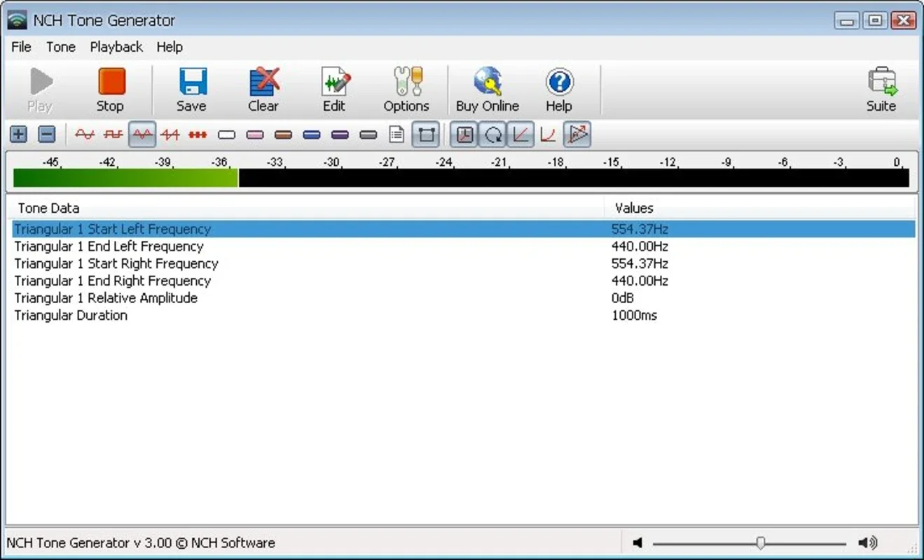Select the square wave tone icon

pos(113,134)
